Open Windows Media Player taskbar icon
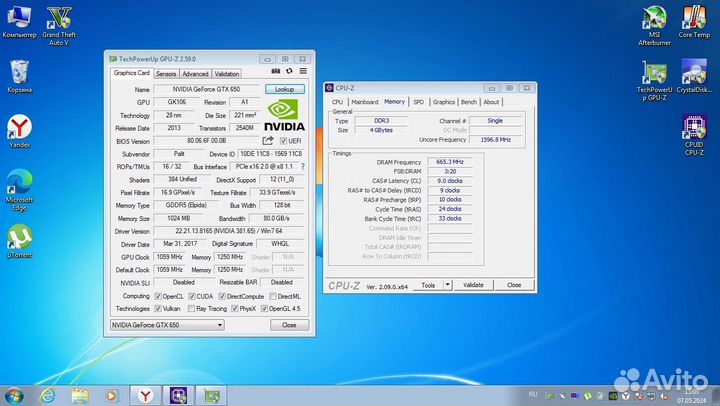This screenshot has width=720, height=406. click(111, 395)
